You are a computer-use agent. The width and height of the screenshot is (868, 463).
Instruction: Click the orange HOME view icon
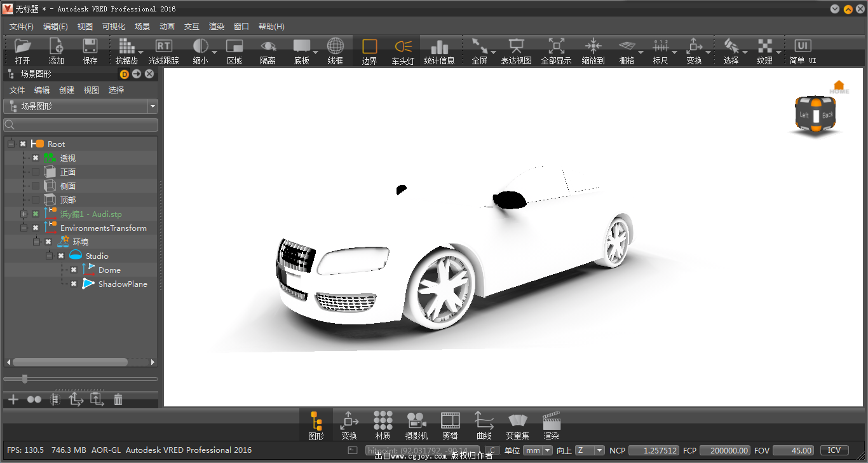pos(839,87)
